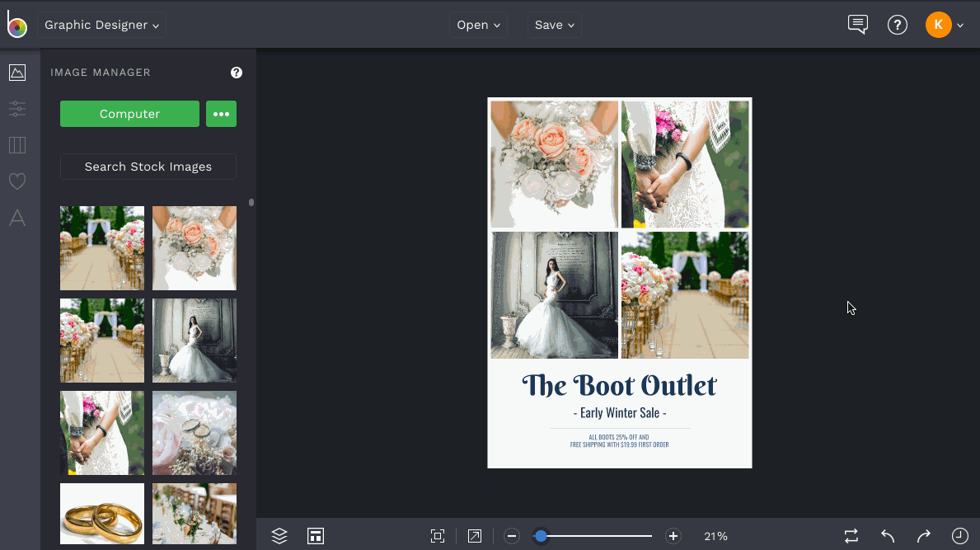Screen dimensions: 980x550
Task: Select the bride in gown thumbnail
Action: tap(195, 341)
